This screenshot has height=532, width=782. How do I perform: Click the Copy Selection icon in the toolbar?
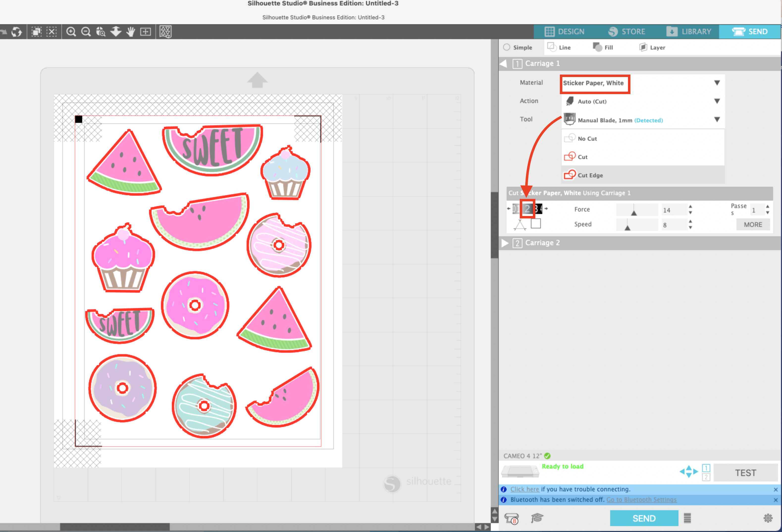coord(36,32)
